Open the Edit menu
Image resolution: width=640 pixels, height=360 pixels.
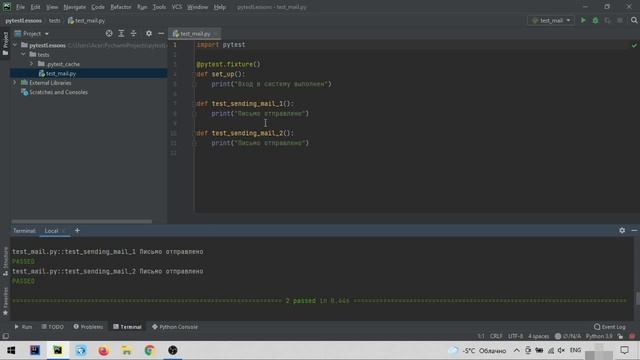(36, 7)
